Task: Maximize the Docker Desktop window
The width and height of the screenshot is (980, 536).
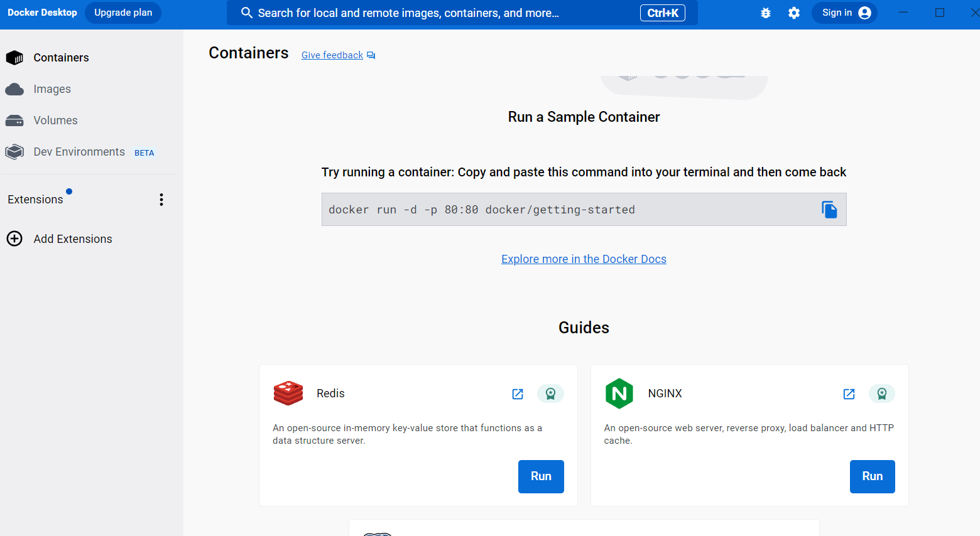Action: (x=940, y=13)
